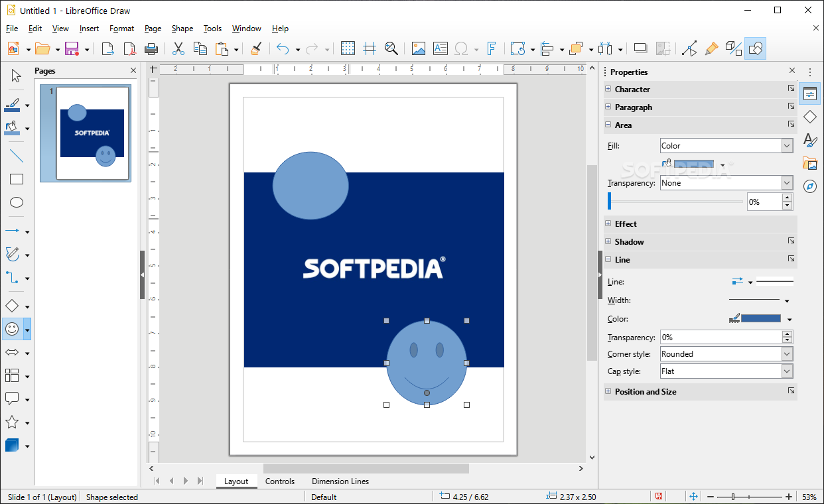The width and height of the screenshot is (824, 504).
Task: Select the Ellipse tool
Action: (17, 202)
